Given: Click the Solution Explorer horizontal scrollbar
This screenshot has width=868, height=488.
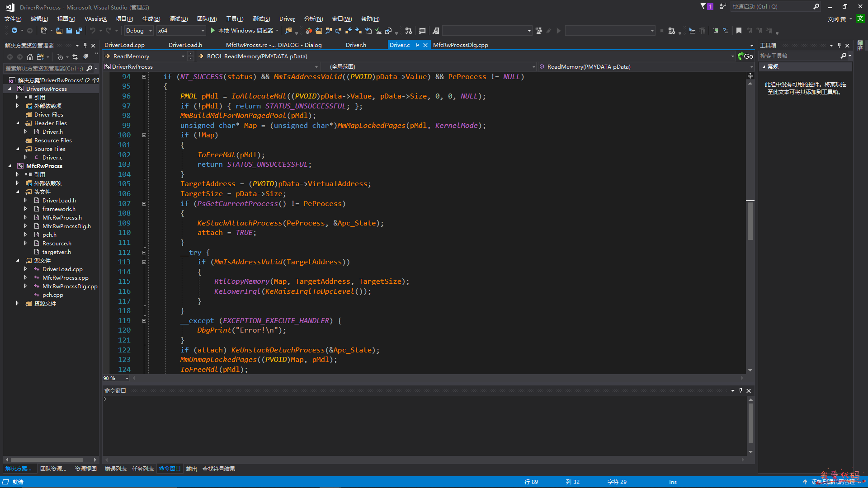Looking at the screenshot, I should [46, 460].
